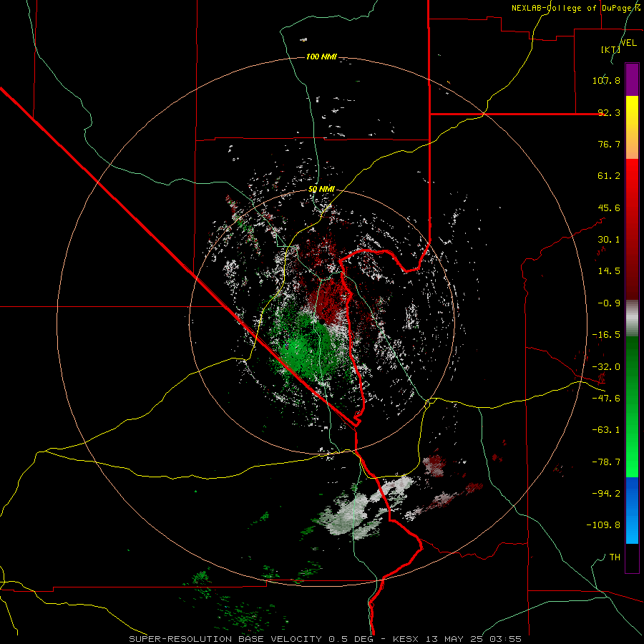The height and width of the screenshot is (644, 644).
Task: Select the -47.6 value on velocity scale
Action: 606,399
